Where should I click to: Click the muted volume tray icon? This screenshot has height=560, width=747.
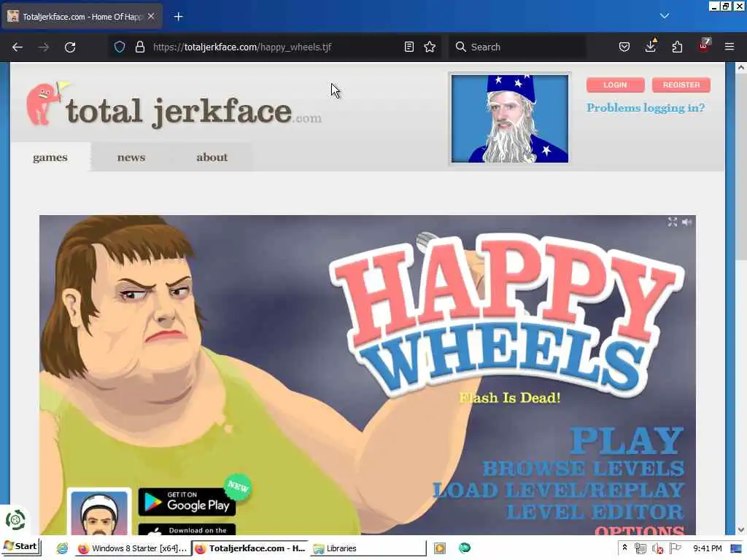point(658,548)
